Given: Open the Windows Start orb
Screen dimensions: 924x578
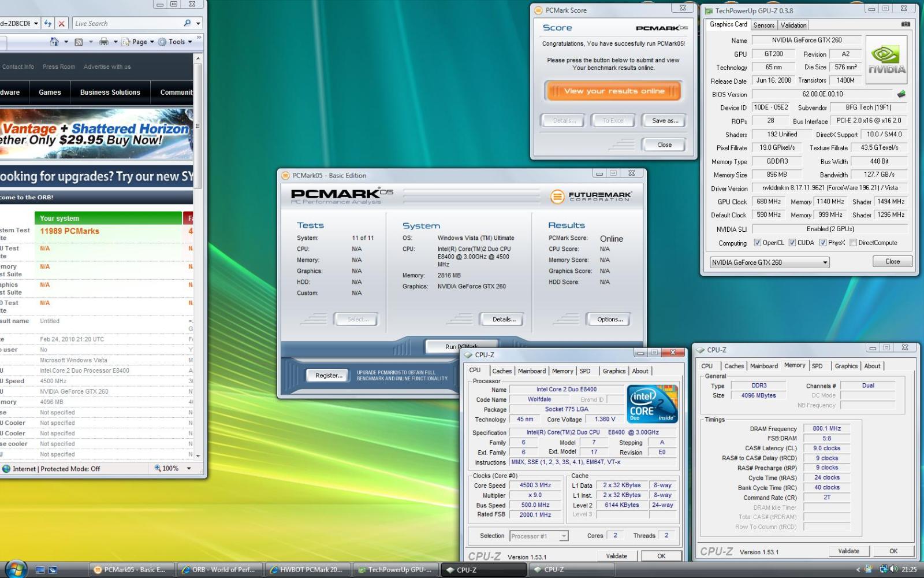Looking at the screenshot, I should (16, 569).
